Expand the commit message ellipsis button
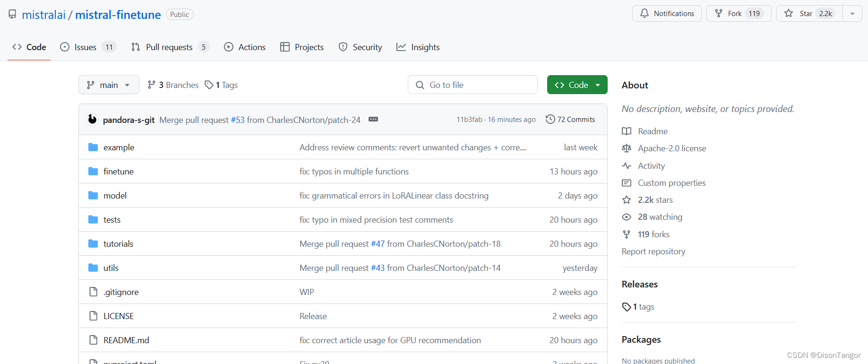This screenshot has width=868, height=364. pyautogui.click(x=373, y=119)
